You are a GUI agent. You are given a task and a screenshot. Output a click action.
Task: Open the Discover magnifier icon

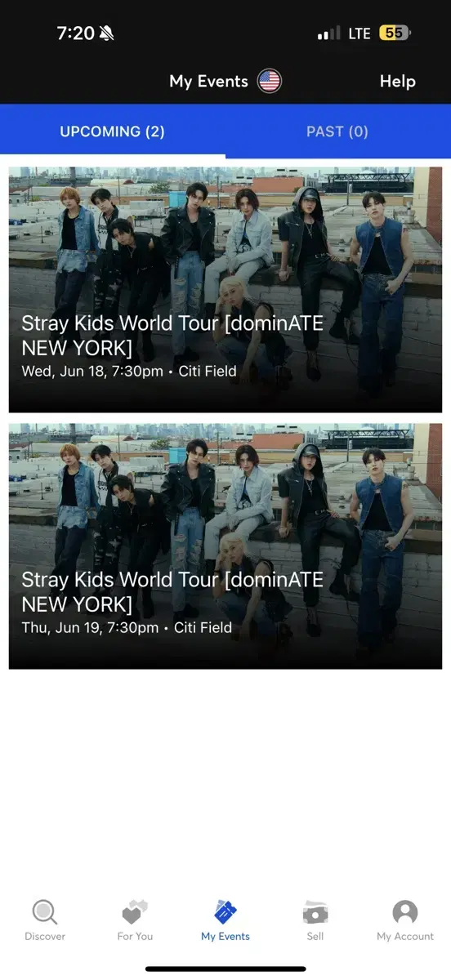44,912
